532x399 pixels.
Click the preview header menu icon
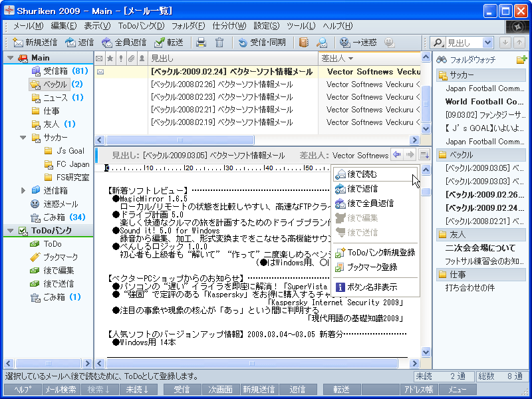point(424,155)
